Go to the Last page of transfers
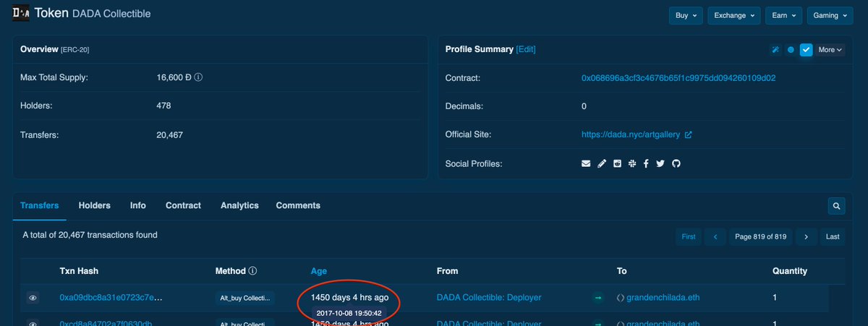 pyautogui.click(x=833, y=236)
